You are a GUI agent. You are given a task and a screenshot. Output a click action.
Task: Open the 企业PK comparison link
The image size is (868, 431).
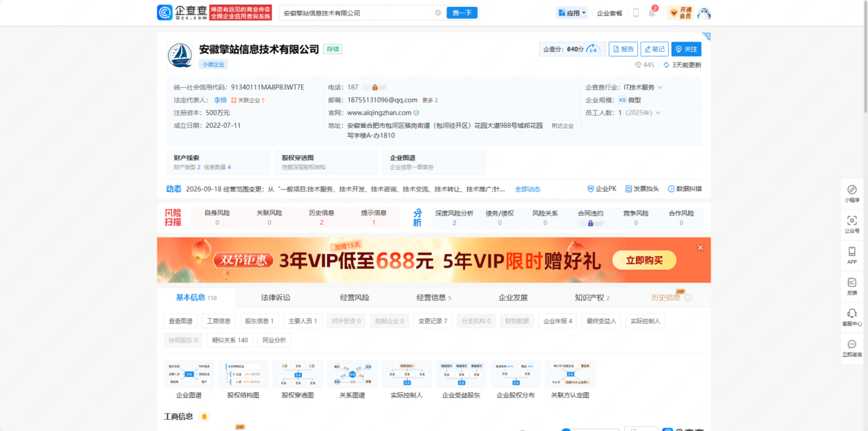coord(602,189)
